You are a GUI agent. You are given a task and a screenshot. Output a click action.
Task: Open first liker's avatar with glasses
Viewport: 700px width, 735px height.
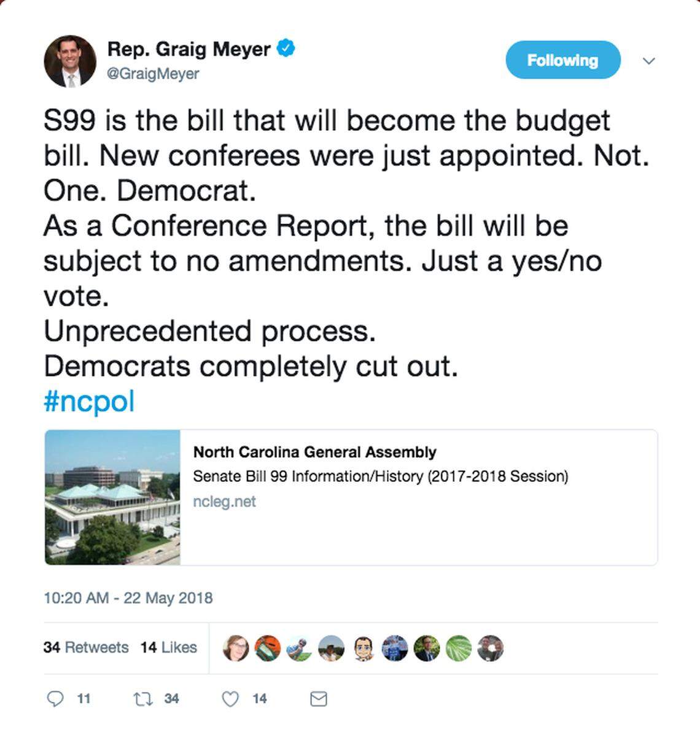tap(236, 648)
